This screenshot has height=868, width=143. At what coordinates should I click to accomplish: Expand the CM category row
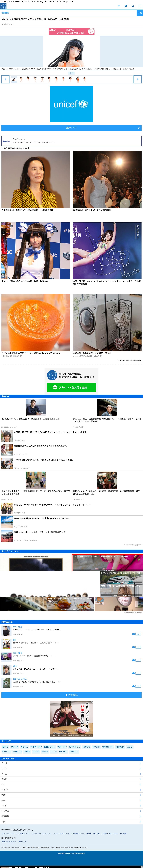(x=71, y=784)
